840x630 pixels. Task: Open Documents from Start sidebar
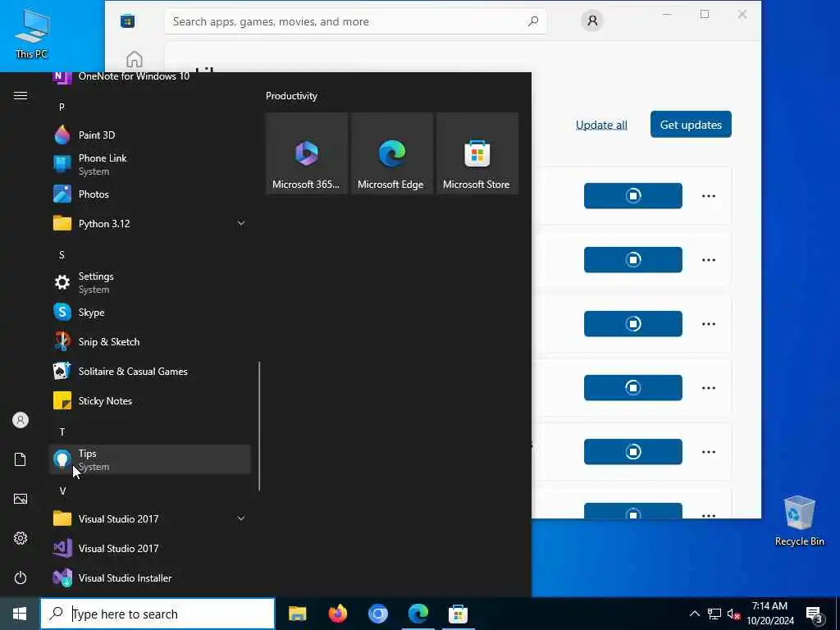[x=21, y=459]
